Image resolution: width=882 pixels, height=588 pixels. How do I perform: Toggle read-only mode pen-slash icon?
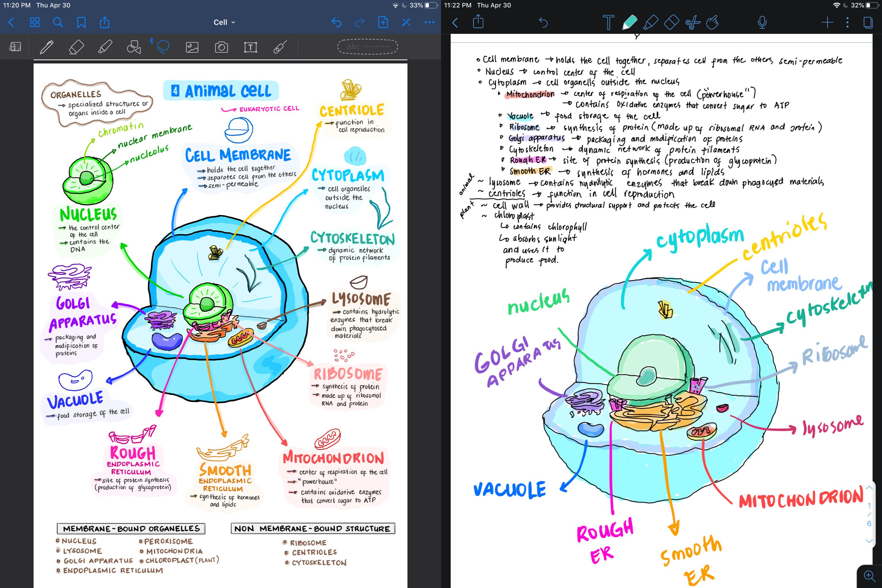406,22
